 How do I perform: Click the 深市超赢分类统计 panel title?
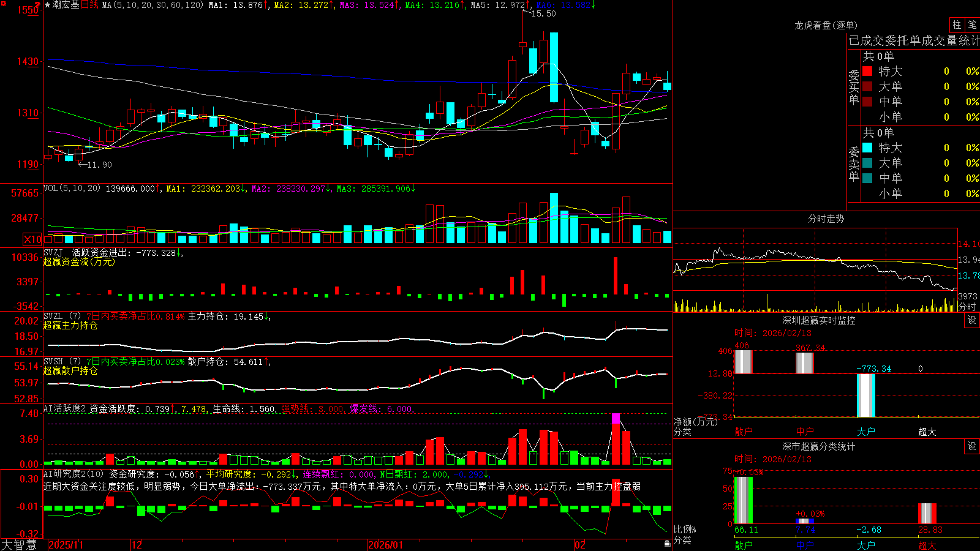[x=819, y=446]
